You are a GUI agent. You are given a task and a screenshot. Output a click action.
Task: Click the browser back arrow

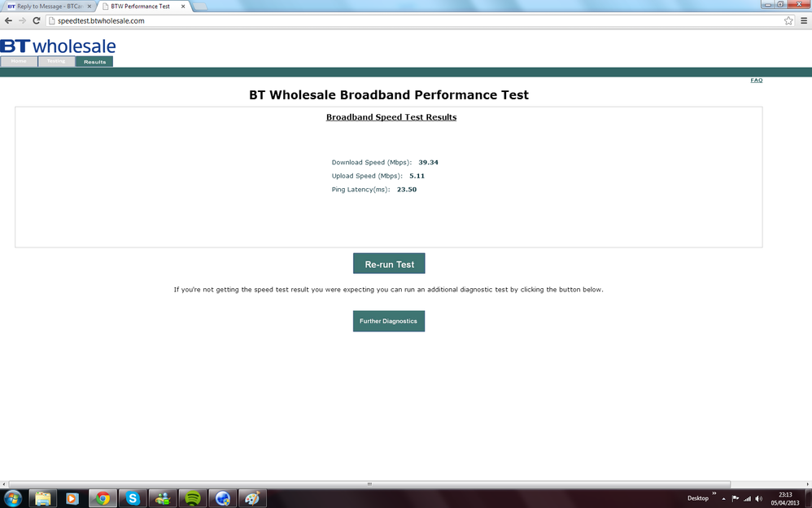(8, 20)
